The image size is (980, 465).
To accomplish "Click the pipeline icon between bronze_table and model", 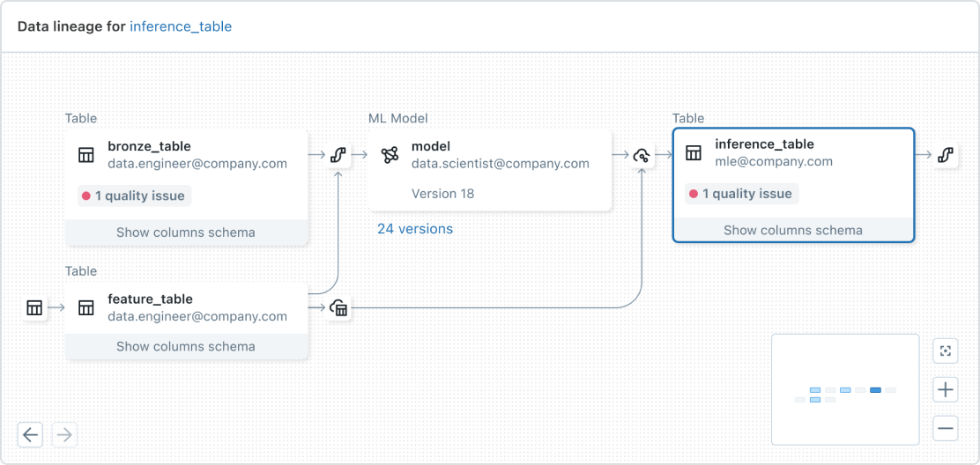I will click(x=337, y=156).
